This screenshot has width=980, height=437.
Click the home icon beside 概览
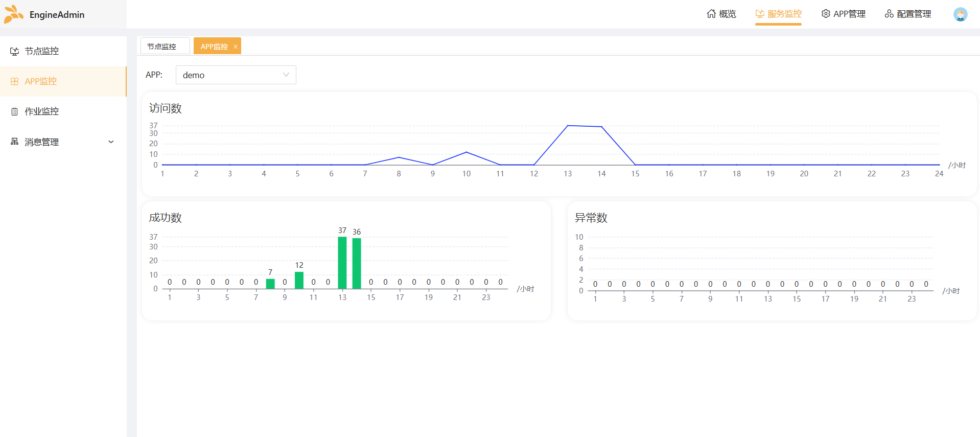(x=711, y=14)
